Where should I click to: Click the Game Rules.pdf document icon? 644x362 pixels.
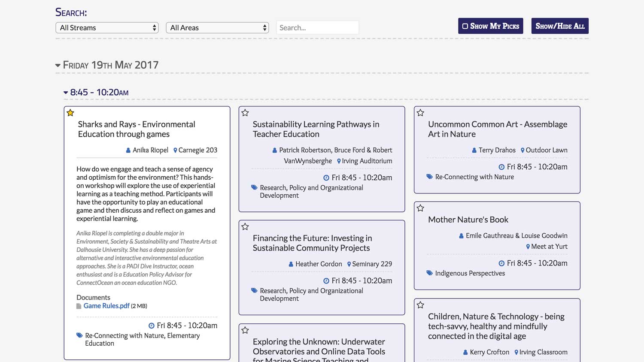coord(79,306)
